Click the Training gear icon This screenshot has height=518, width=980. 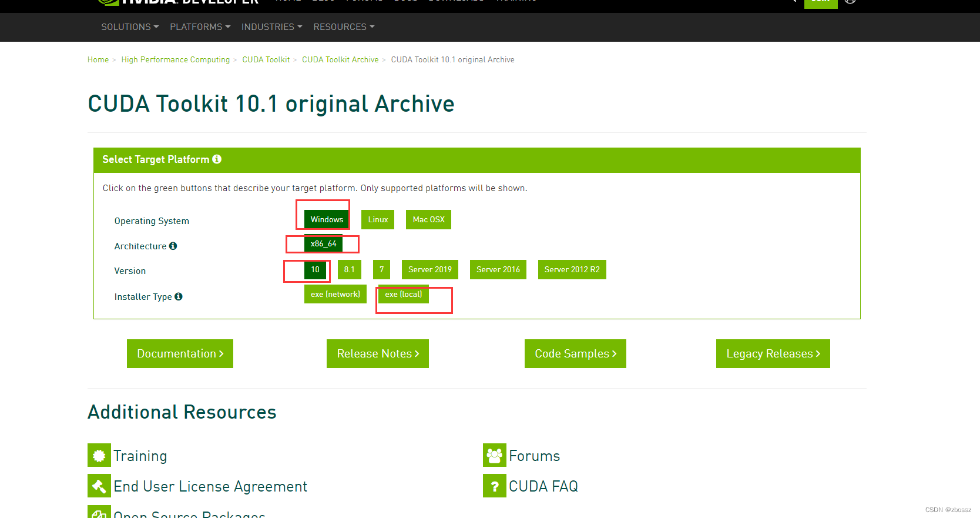(x=99, y=455)
